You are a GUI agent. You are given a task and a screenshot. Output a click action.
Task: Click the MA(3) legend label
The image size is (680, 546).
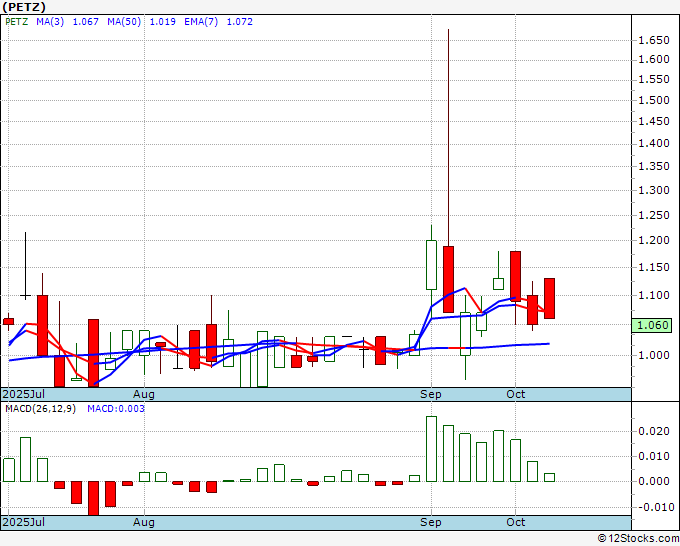click(x=50, y=22)
